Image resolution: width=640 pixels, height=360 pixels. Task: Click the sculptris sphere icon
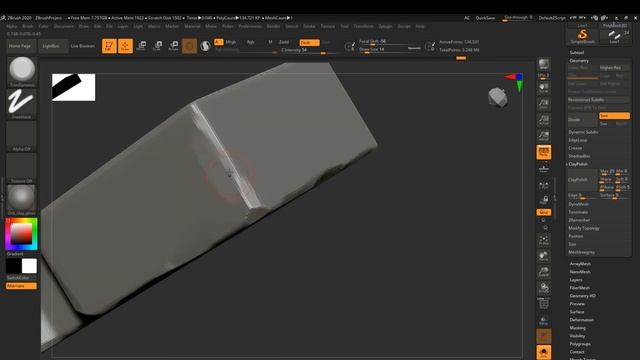tap(205, 46)
